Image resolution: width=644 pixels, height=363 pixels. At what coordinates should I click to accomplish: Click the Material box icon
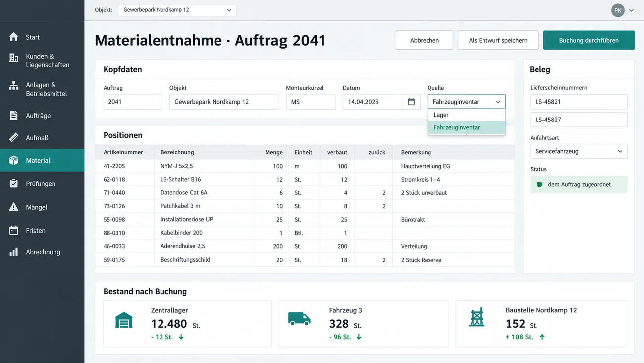(14, 160)
